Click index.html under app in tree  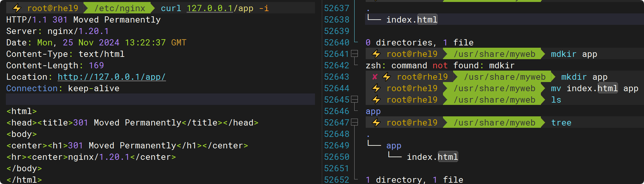(x=432, y=157)
